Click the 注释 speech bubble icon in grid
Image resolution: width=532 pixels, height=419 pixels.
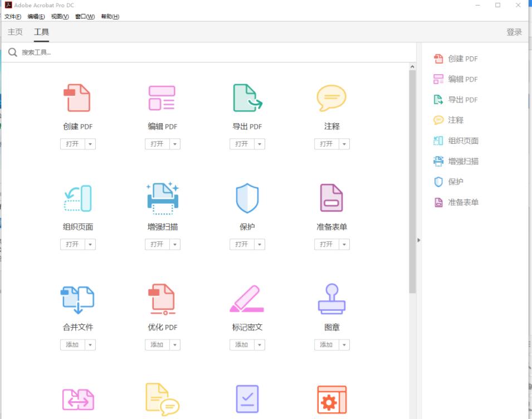click(331, 98)
